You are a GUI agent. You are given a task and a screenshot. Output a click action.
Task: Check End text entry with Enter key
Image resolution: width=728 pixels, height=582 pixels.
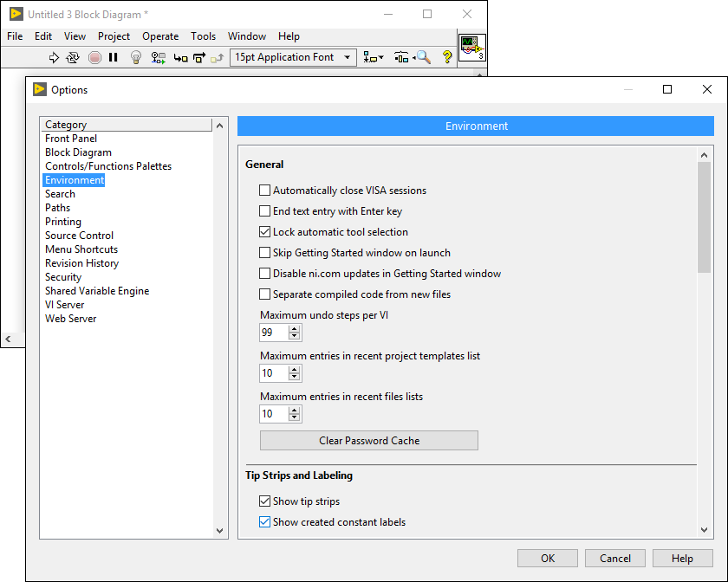264,211
